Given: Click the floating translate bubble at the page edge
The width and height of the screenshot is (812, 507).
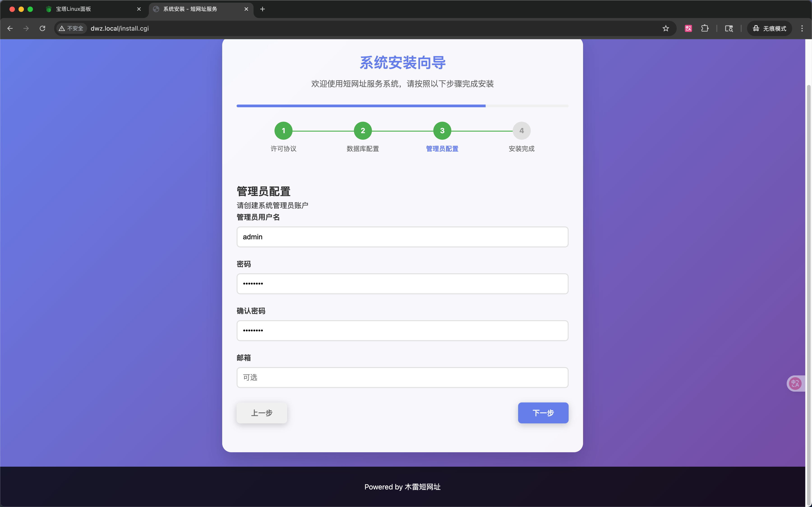Looking at the screenshot, I should 796,383.
